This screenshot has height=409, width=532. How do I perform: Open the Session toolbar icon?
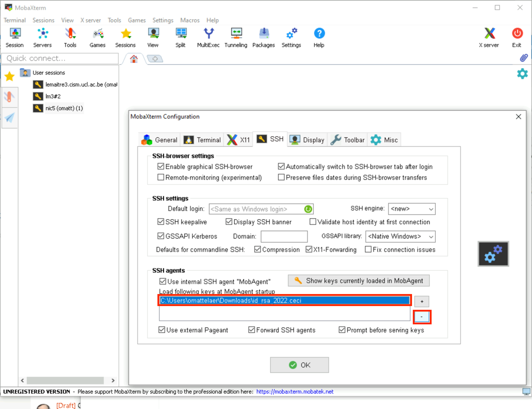pos(15,37)
